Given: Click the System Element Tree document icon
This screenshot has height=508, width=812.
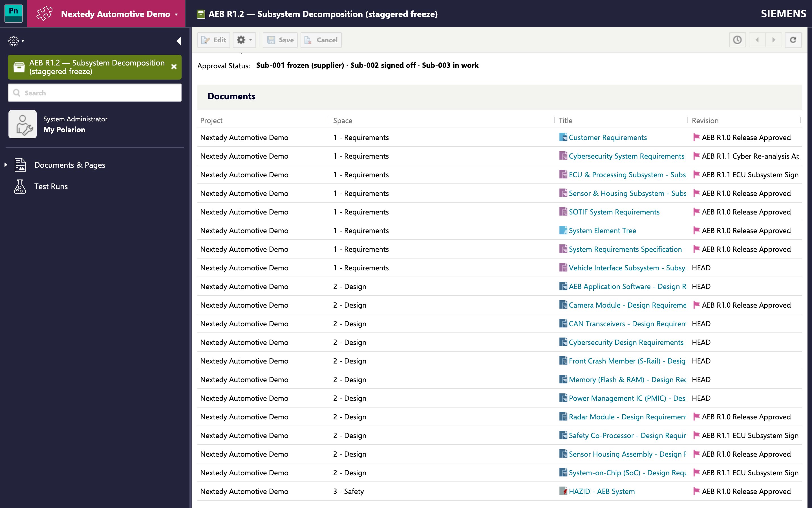Looking at the screenshot, I should coord(563,230).
